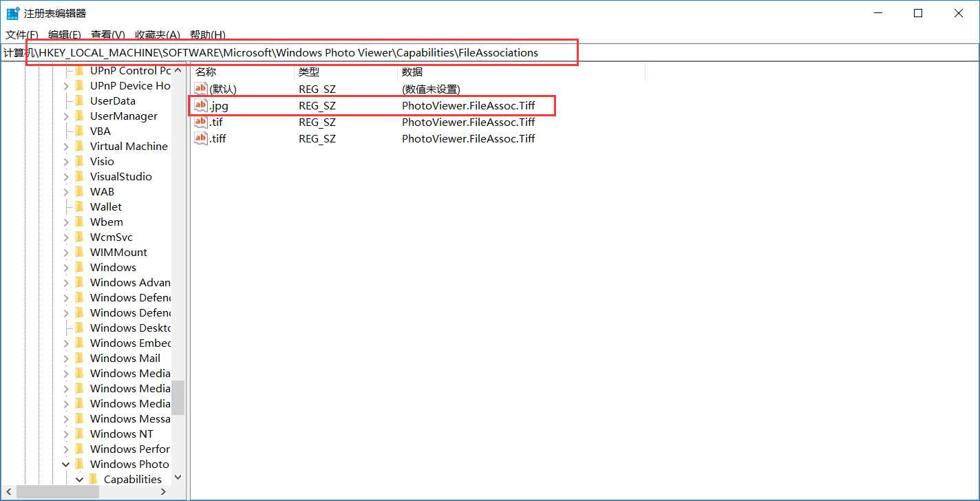Select the .tiff value name

pos(218,138)
